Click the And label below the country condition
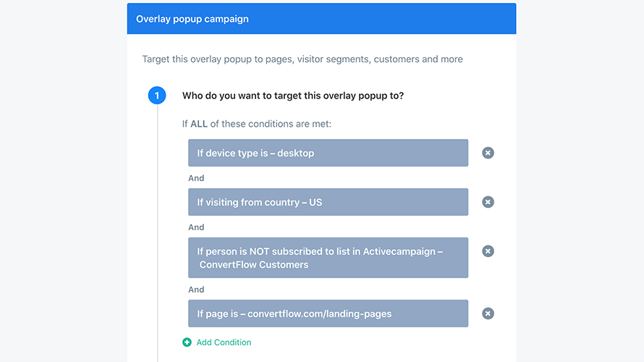644x362 pixels. coord(196,227)
